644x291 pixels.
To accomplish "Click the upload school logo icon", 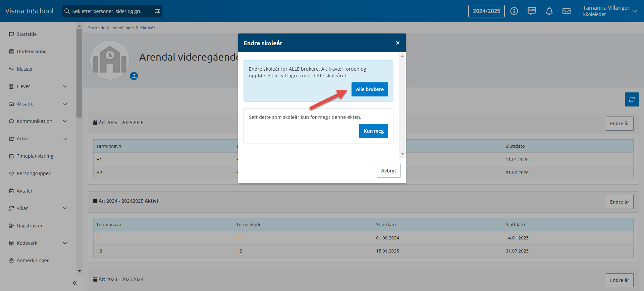I will pyautogui.click(x=134, y=76).
